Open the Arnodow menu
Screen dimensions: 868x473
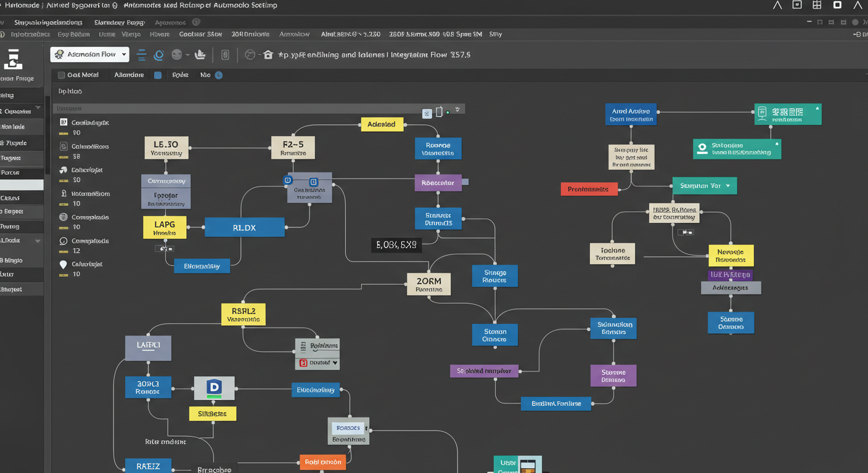[295, 34]
